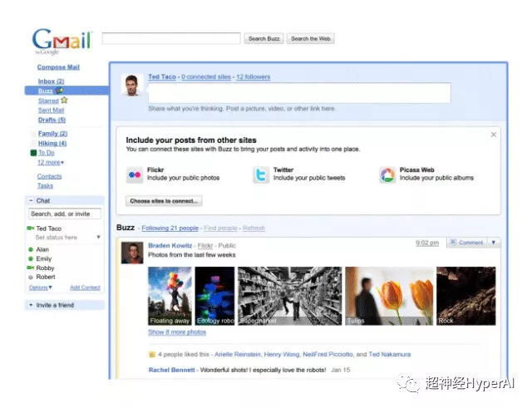Open Sent Mail

[52, 111]
